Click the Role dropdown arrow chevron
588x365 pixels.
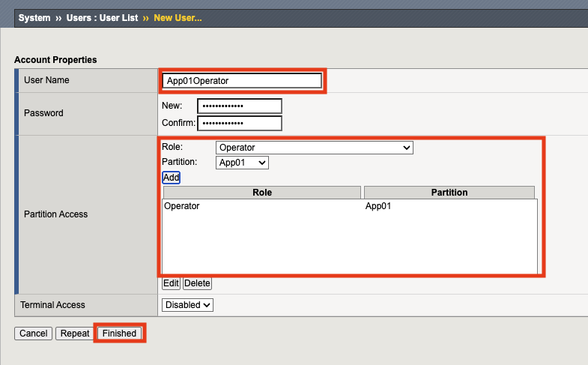point(407,148)
